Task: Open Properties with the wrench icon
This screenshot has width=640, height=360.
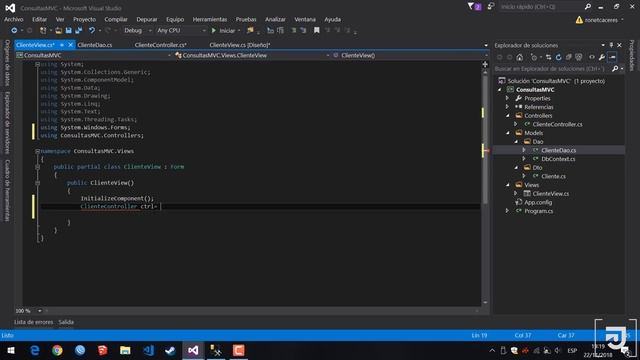Action: [602, 58]
